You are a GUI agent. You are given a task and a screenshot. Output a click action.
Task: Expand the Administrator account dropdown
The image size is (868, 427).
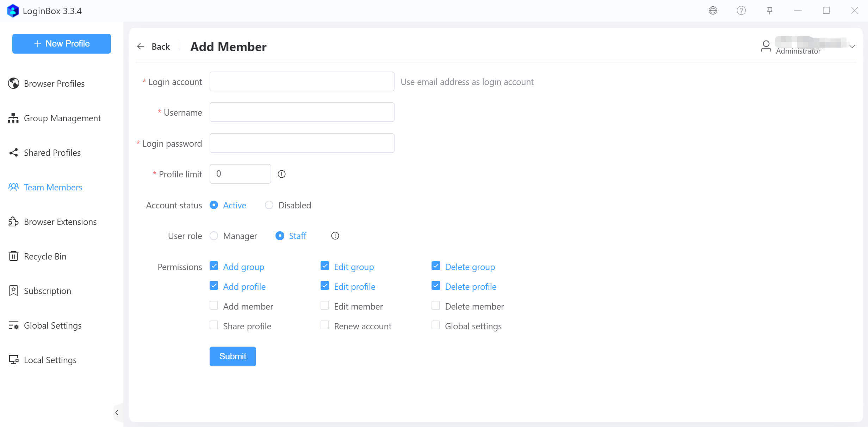pyautogui.click(x=852, y=47)
